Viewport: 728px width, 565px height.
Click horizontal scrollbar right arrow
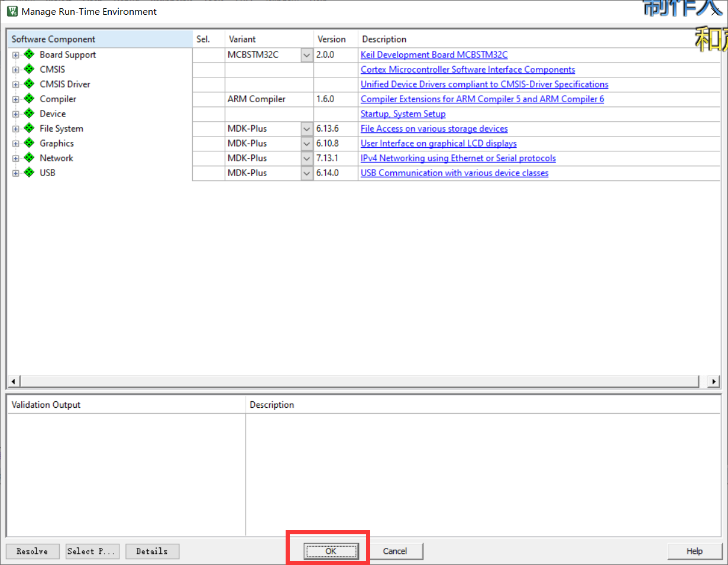tap(714, 381)
